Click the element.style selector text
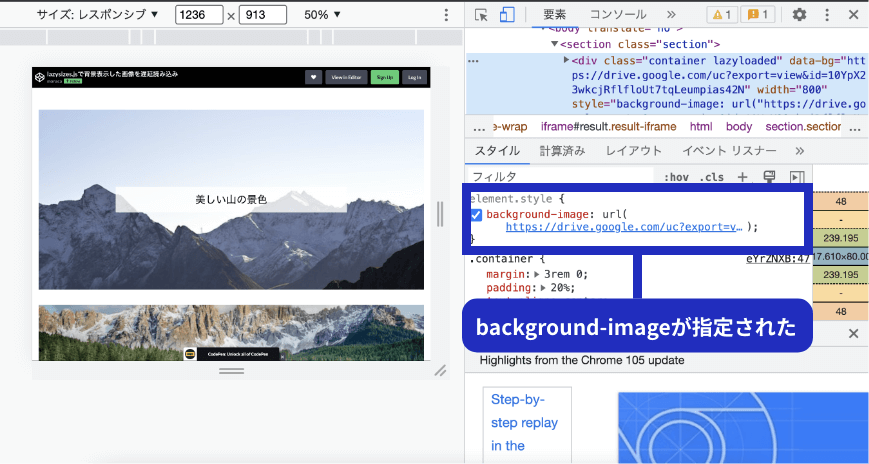This screenshot has width=869, height=464. tap(510, 198)
